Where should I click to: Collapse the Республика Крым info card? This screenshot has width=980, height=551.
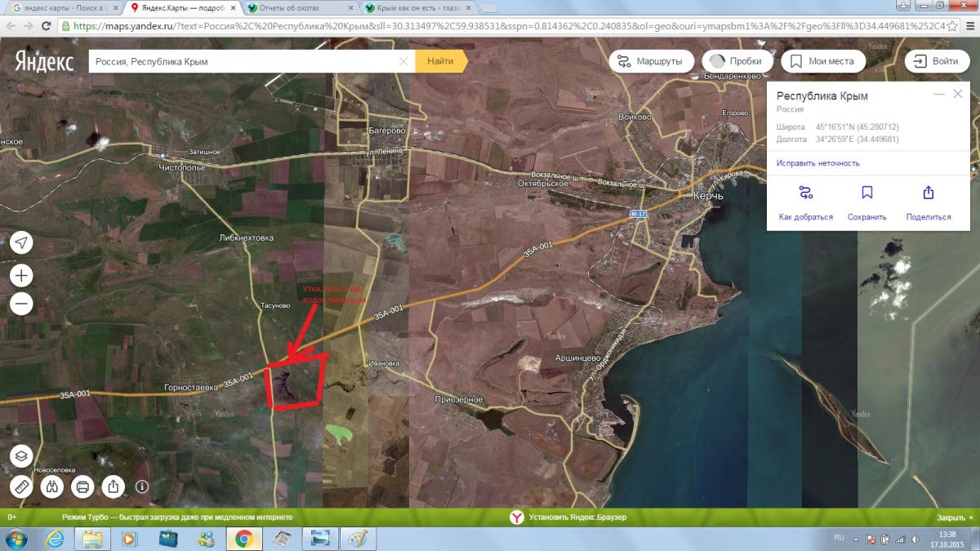(x=939, y=95)
